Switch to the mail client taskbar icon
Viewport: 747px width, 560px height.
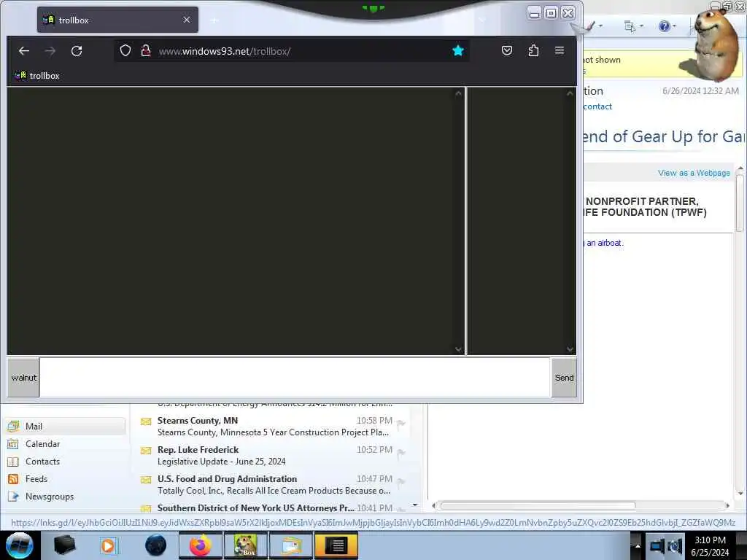[290, 545]
